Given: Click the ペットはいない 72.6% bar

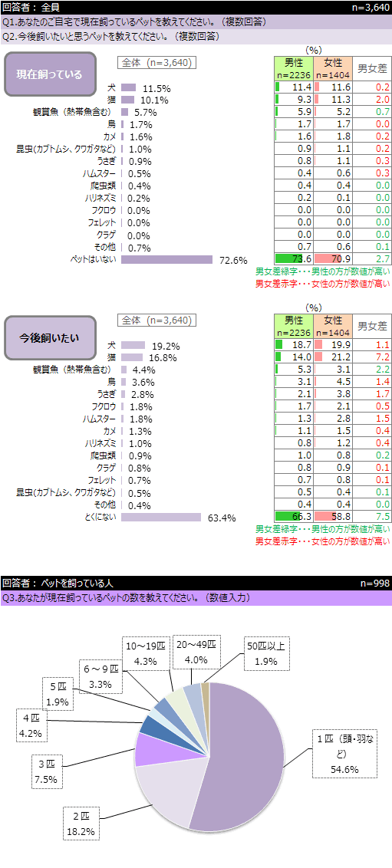Looking at the screenshot, I should [166, 260].
